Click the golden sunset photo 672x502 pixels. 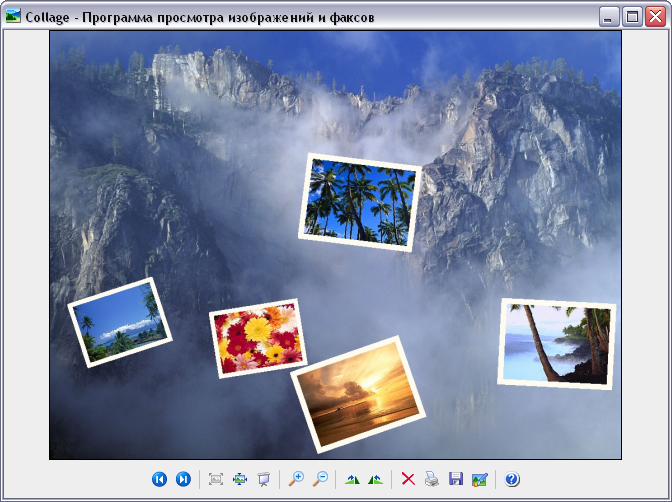tap(358, 394)
